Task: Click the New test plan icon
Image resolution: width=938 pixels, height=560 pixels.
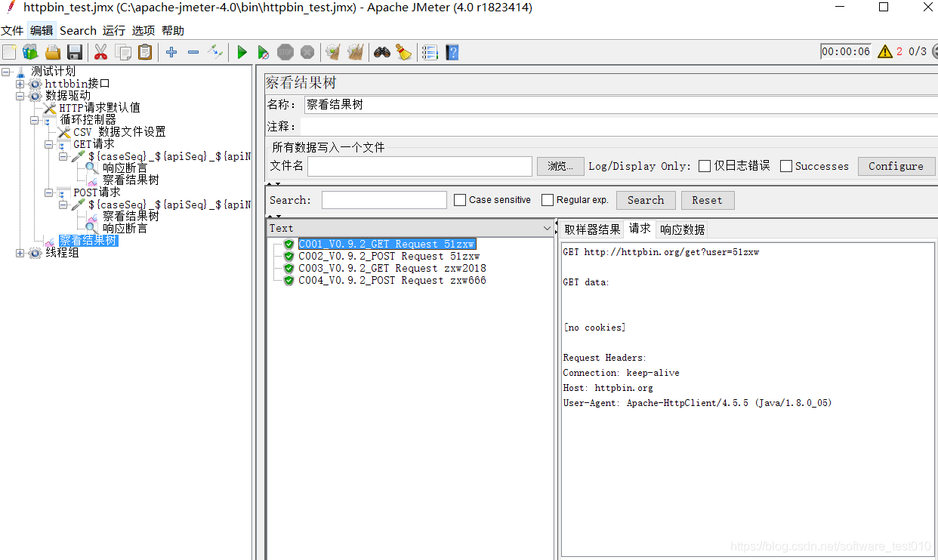Action: 9,52
